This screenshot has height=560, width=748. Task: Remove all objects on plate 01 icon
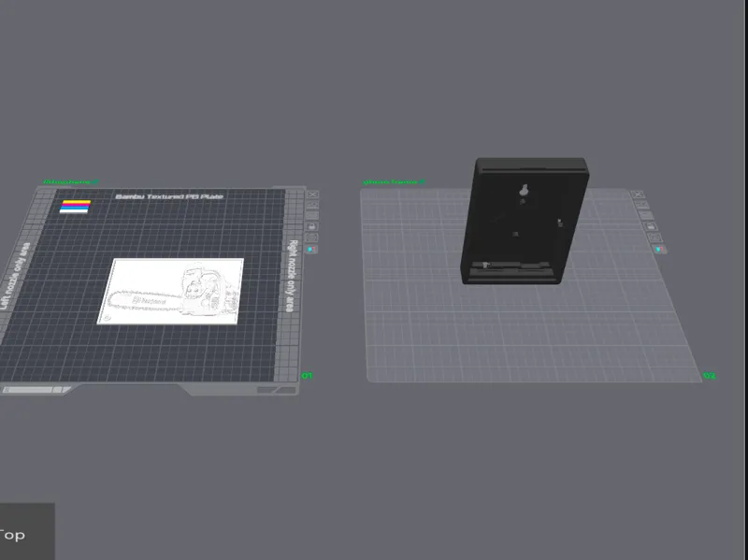[x=312, y=194]
